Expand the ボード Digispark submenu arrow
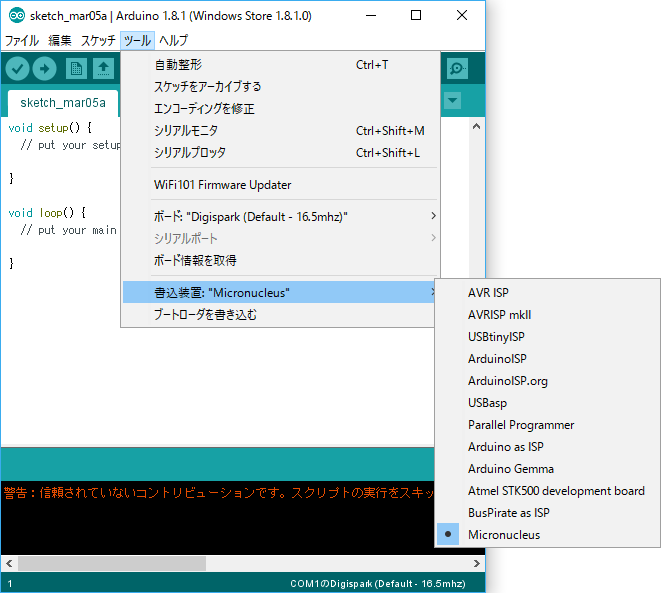The image size is (661, 593). coord(433,216)
